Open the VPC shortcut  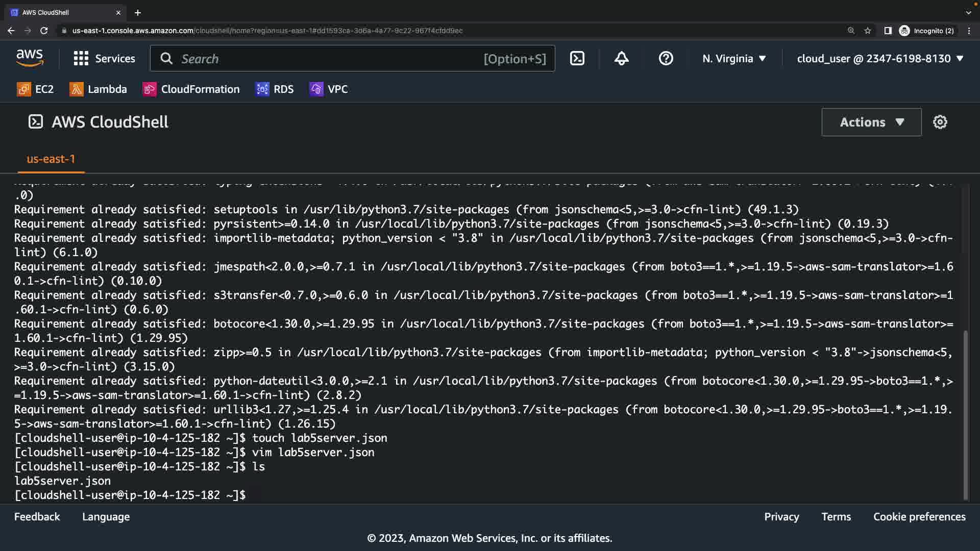click(x=329, y=89)
